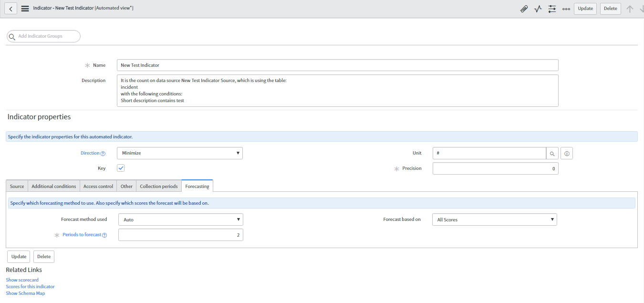Click the personalize form sliders icon
This screenshot has height=303, width=644.
point(552,9)
